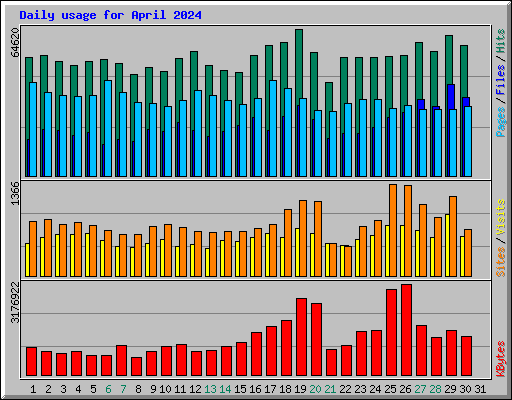The image size is (512, 400).
Task: Click the tallest red KBytes bar for day 26
Action: tap(407, 330)
